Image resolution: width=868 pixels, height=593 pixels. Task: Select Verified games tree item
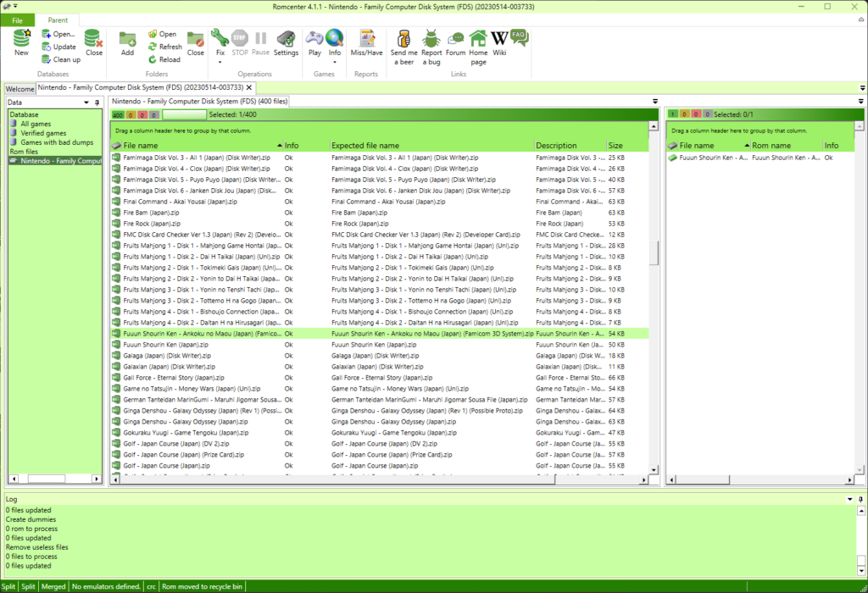43,133
